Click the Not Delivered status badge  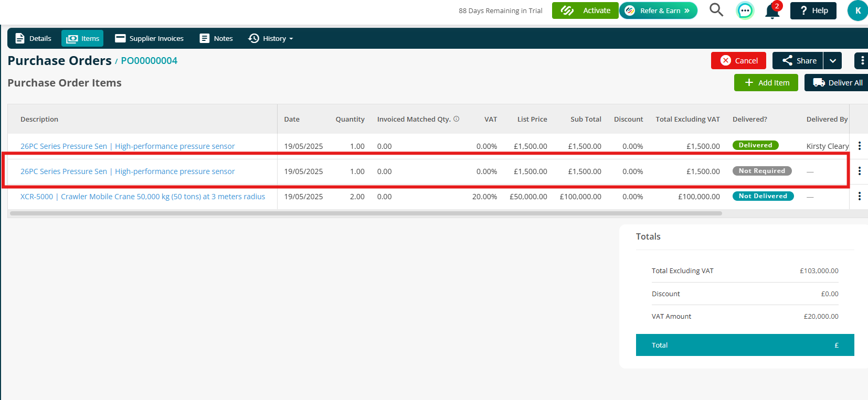pyautogui.click(x=763, y=196)
